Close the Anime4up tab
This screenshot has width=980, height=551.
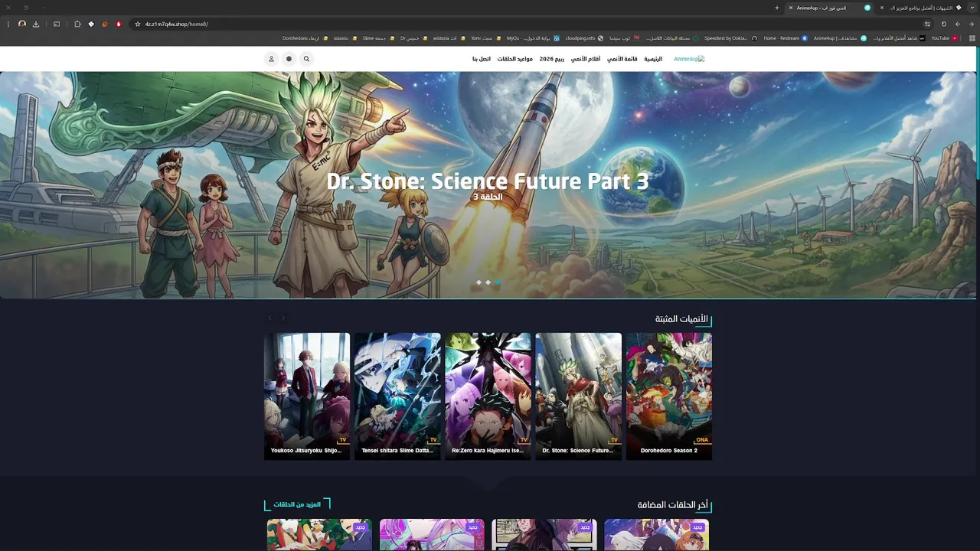(x=792, y=8)
